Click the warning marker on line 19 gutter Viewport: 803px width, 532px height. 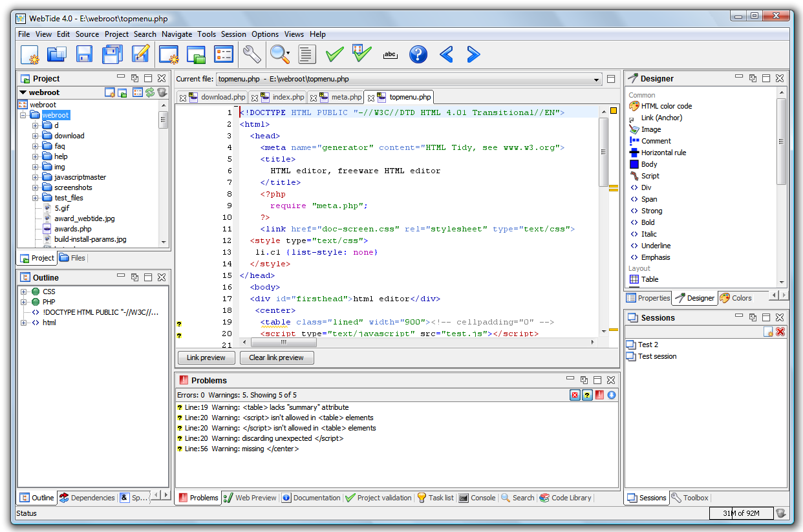point(179,323)
